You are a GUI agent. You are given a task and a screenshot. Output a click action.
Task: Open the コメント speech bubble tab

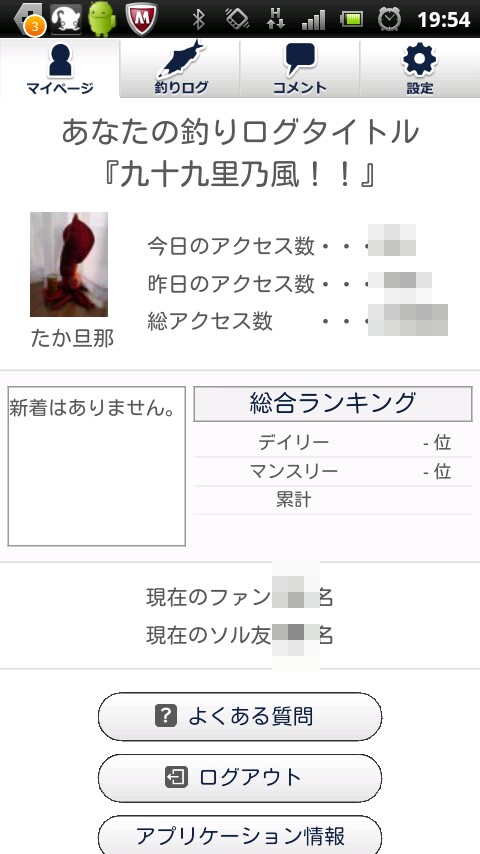tap(300, 68)
